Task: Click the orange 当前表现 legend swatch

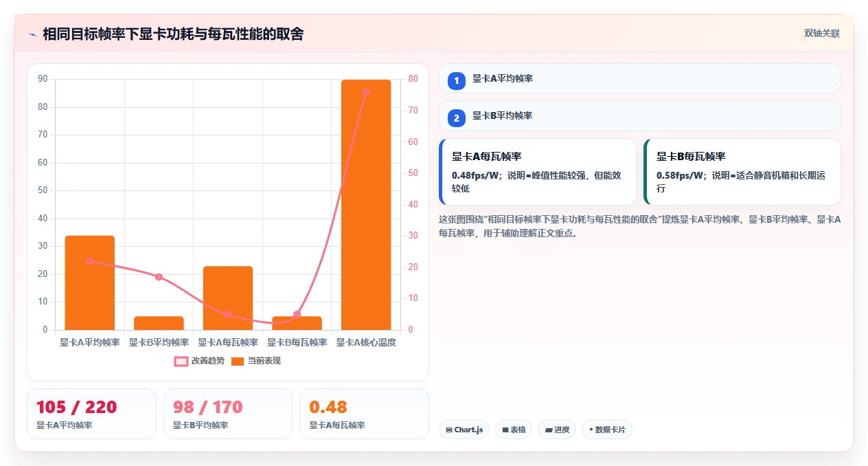Action: click(x=238, y=361)
